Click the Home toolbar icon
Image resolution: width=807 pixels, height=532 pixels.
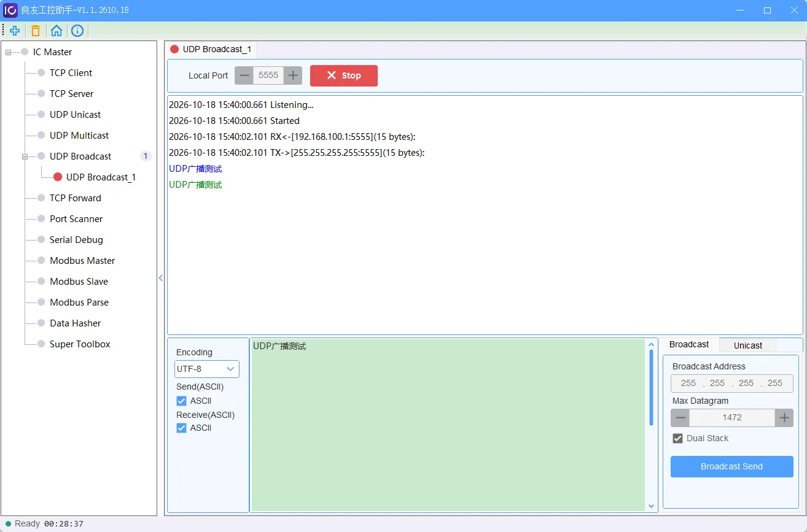[x=57, y=31]
